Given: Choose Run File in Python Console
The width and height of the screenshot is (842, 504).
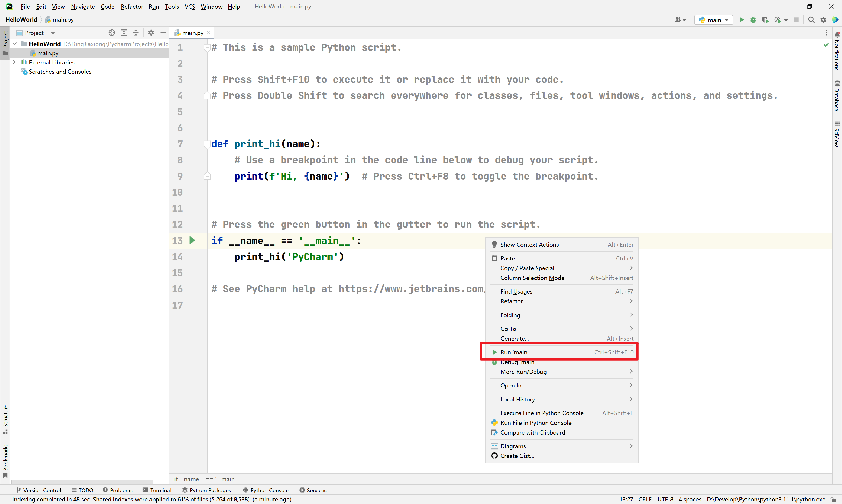Looking at the screenshot, I should tap(562, 423).
